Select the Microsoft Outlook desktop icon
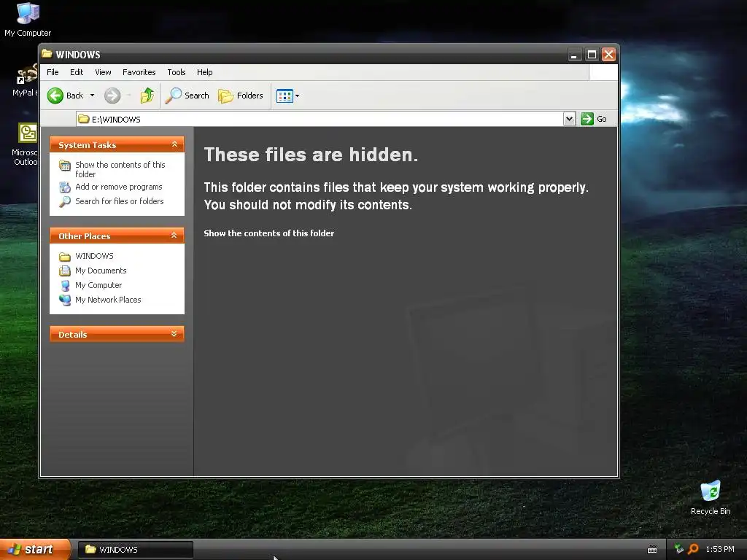 (26, 144)
